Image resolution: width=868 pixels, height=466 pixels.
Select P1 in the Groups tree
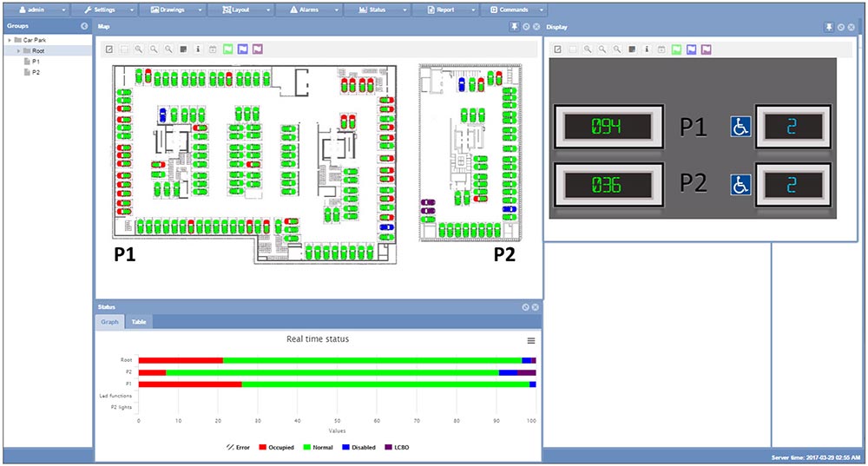coord(35,62)
